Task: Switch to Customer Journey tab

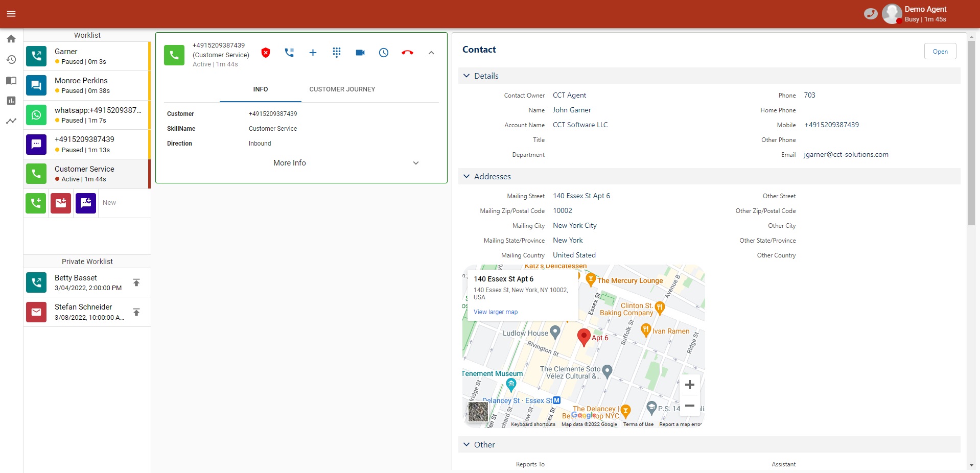Action: click(x=342, y=89)
